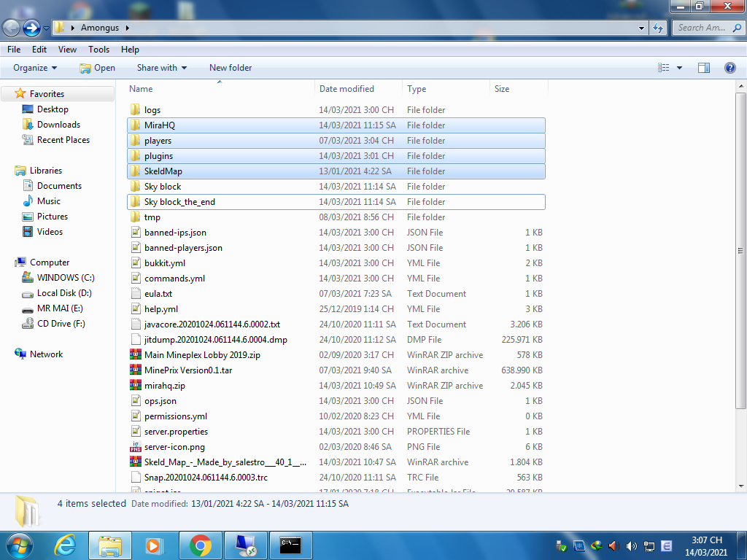Open the recent pages dropdown arrow

[46, 28]
